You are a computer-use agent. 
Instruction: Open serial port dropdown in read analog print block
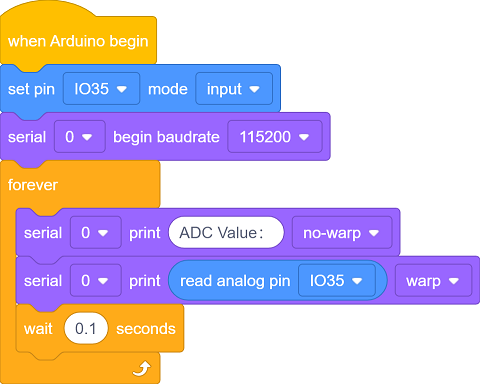point(96,281)
